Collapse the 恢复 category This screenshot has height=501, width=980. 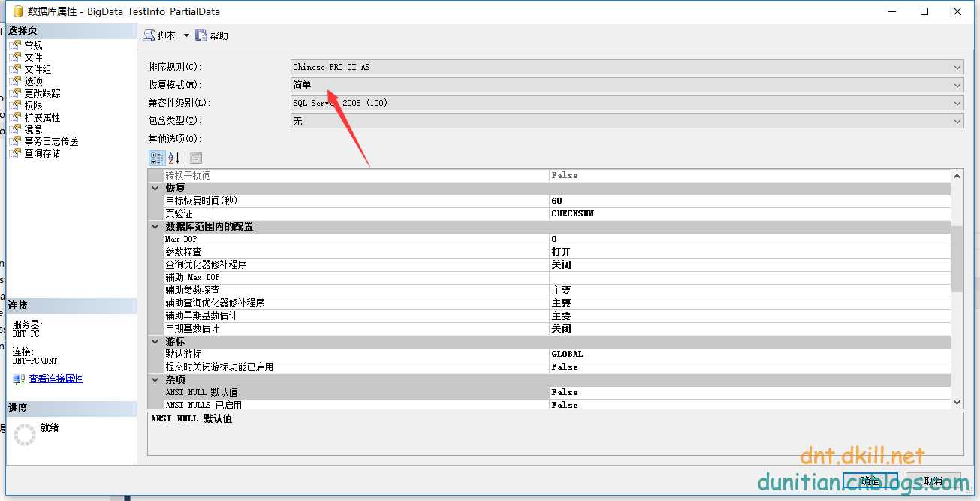pos(155,188)
